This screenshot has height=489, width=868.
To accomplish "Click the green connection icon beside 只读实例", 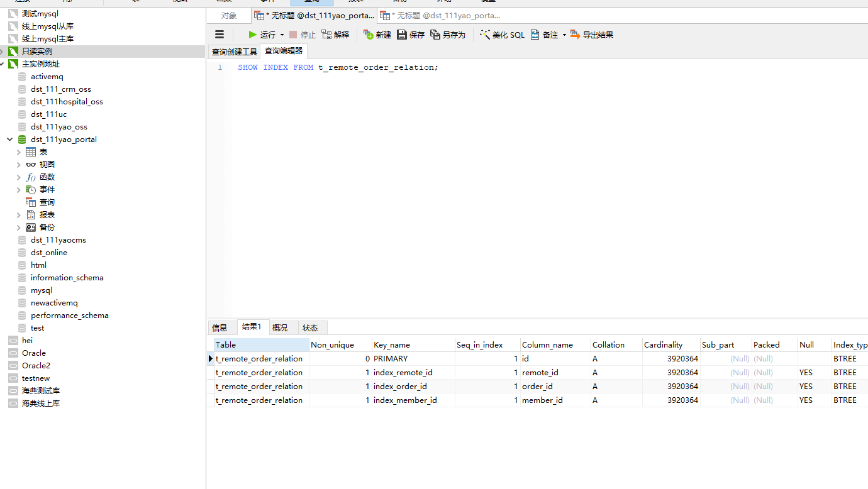I will (x=13, y=52).
